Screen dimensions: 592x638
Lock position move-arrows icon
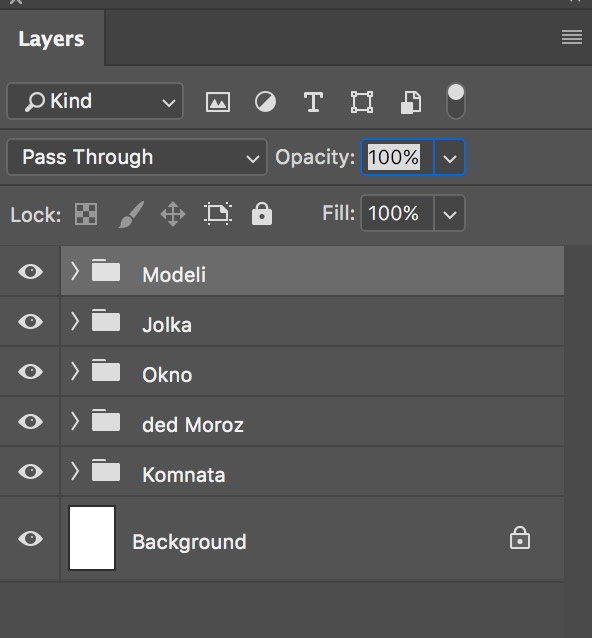click(173, 214)
